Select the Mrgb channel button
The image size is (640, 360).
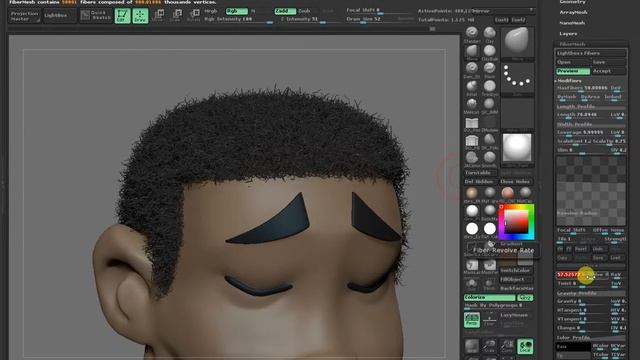pos(211,11)
